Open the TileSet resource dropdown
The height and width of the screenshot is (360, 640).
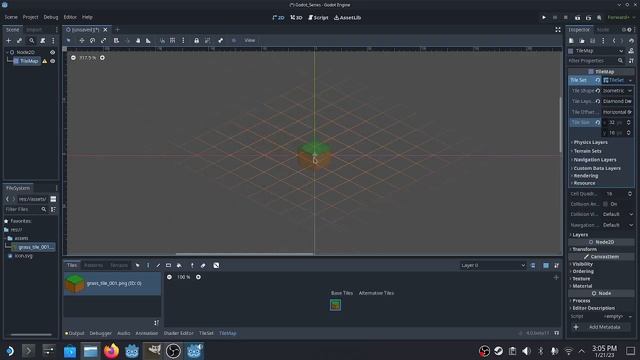(630, 80)
